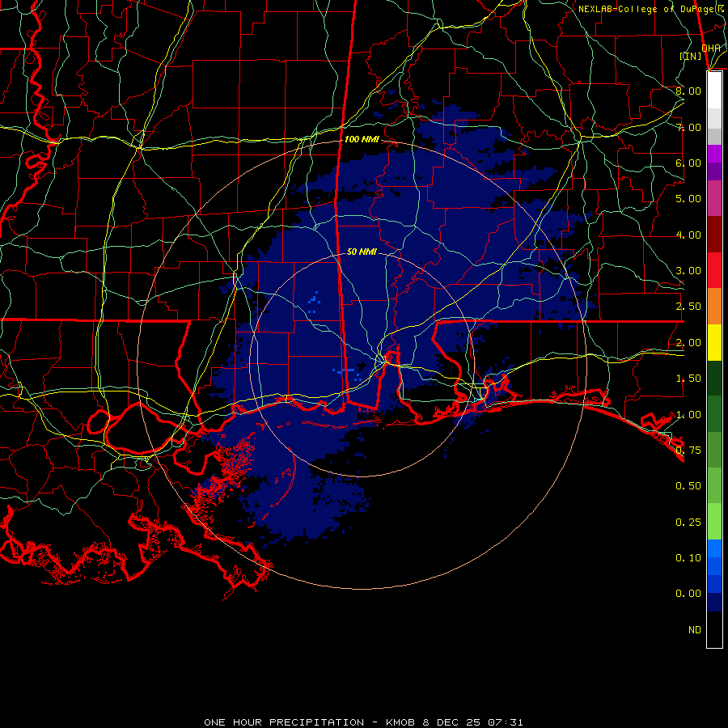Image resolution: width=728 pixels, height=728 pixels.
Task: Select the darkest green swatch at 1.50
Action: tap(714, 379)
